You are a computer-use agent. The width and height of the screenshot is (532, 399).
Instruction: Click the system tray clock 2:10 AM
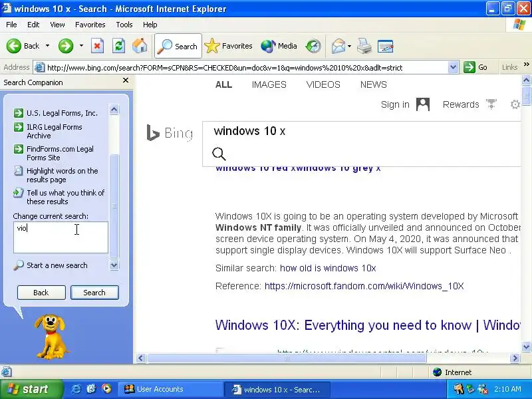507,389
